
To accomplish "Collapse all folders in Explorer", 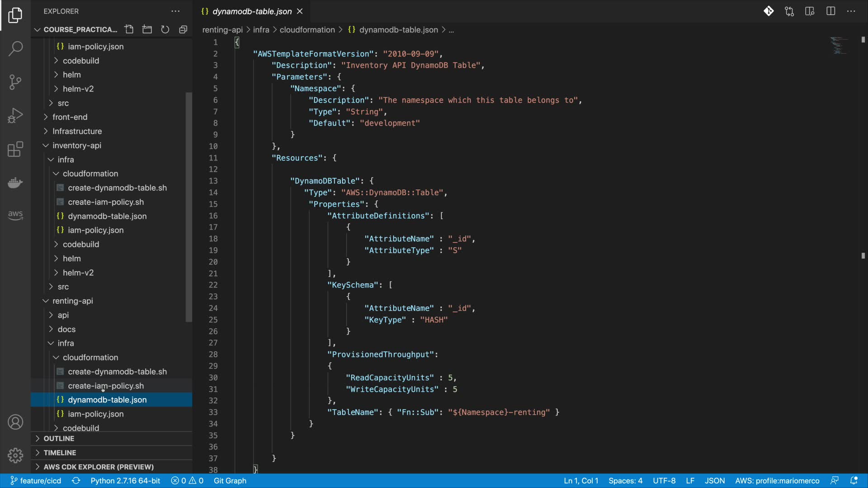I will pyautogui.click(x=183, y=29).
